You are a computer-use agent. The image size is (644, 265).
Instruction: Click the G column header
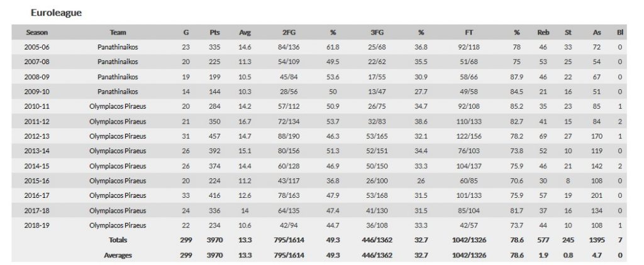184,33
